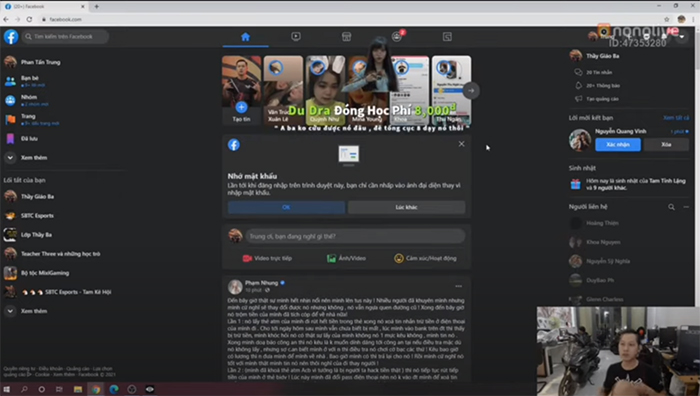Confirm friend request with Xác nhận button
700x396 pixels.
tap(618, 145)
